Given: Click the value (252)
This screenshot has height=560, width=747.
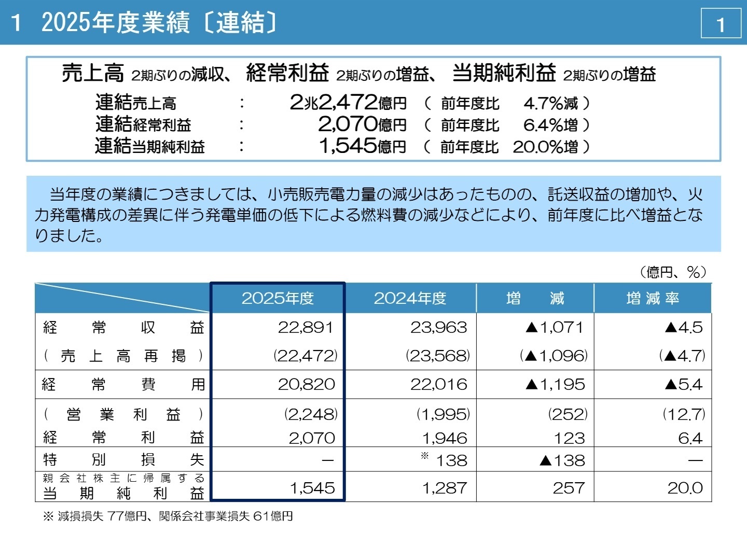Looking at the screenshot, I should coord(568,414).
